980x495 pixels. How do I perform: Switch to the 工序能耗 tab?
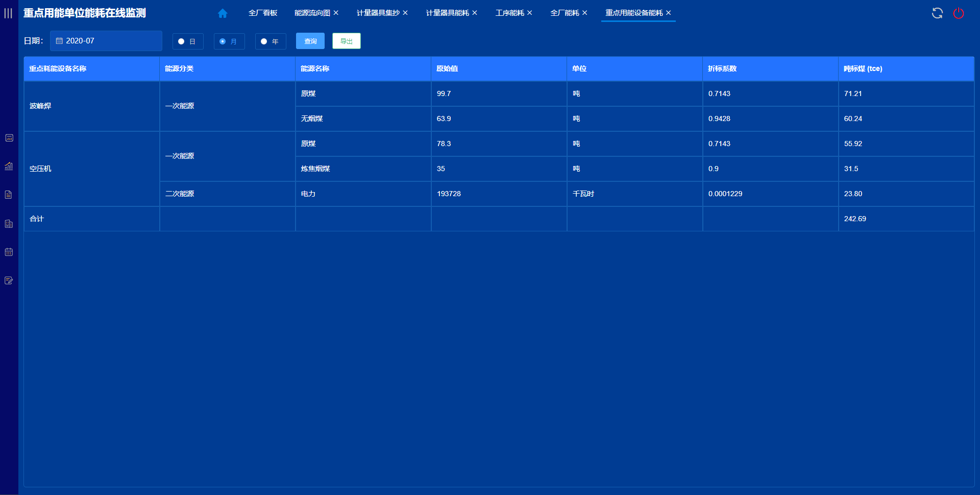tap(510, 13)
